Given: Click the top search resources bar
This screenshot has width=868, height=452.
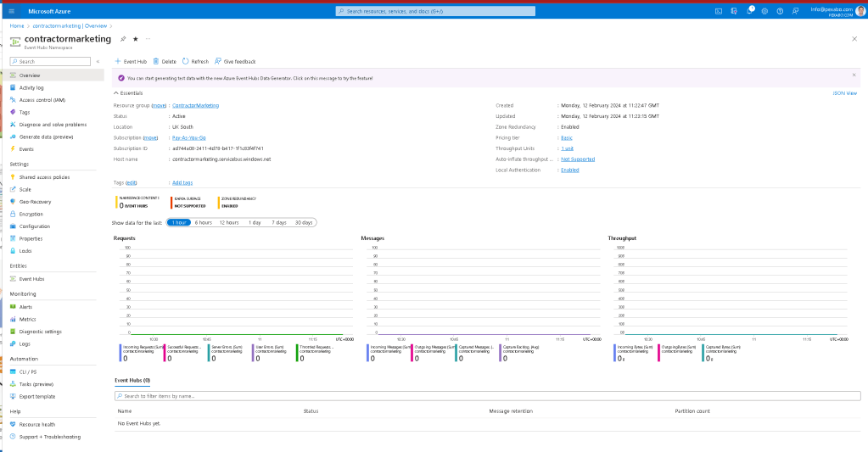Looking at the screenshot, I should (x=435, y=11).
